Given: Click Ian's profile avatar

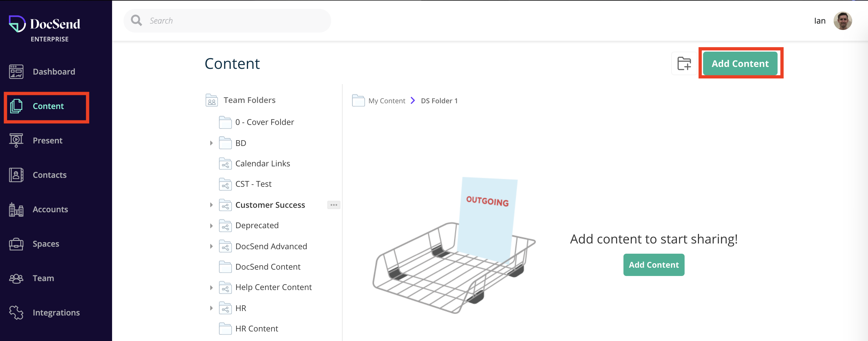Looking at the screenshot, I should point(843,21).
